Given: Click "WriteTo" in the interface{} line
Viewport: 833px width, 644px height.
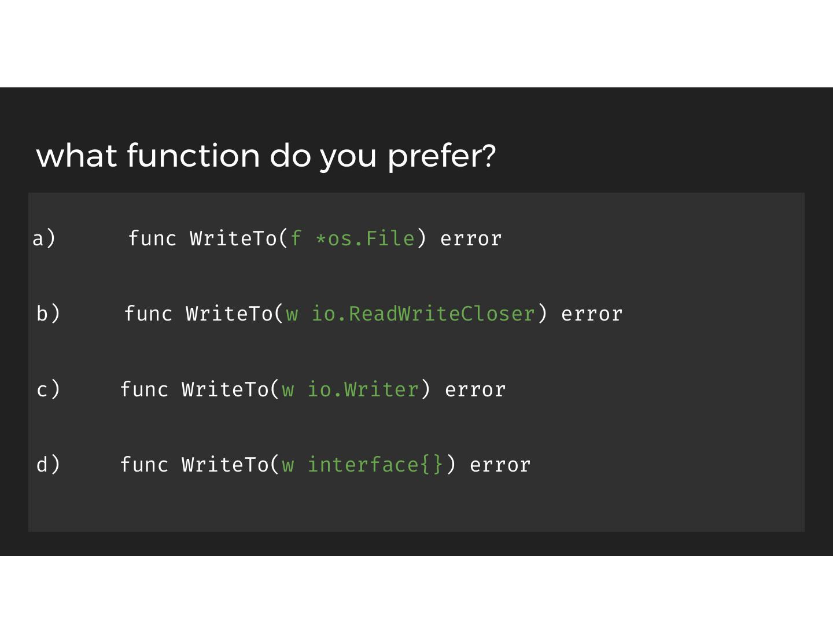Looking at the screenshot, I should click(x=226, y=465).
